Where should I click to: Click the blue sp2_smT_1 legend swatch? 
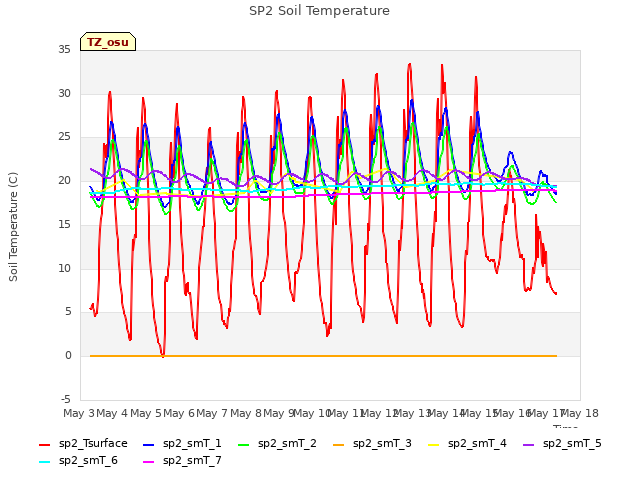tap(149, 444)
